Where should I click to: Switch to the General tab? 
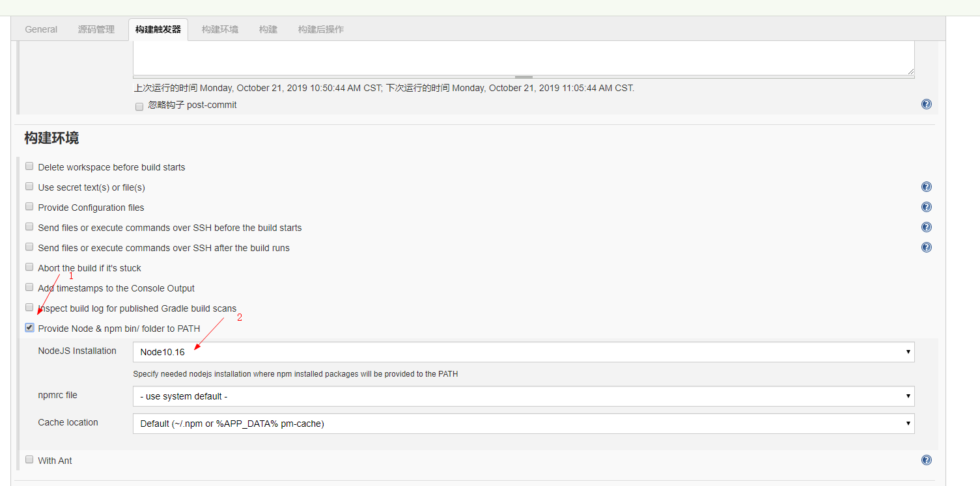click(41, 29)
